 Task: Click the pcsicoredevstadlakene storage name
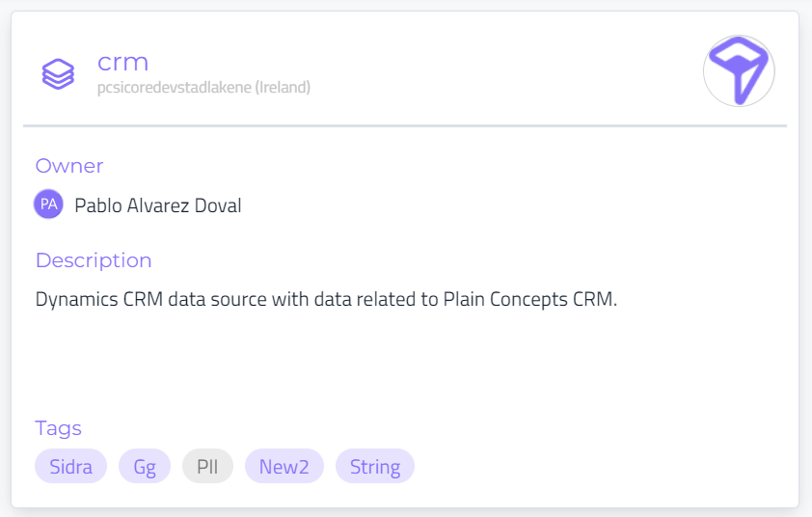pyautogui.click(x=171, y=88)
